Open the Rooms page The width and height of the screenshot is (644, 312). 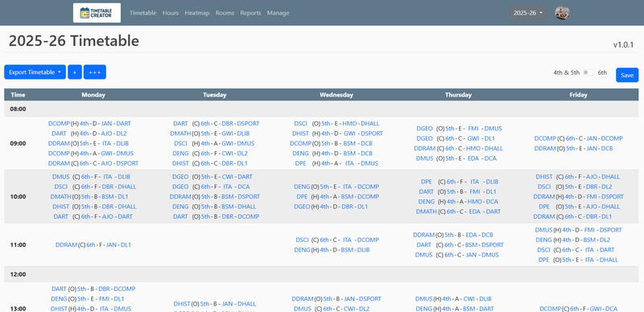pos(225,13)
